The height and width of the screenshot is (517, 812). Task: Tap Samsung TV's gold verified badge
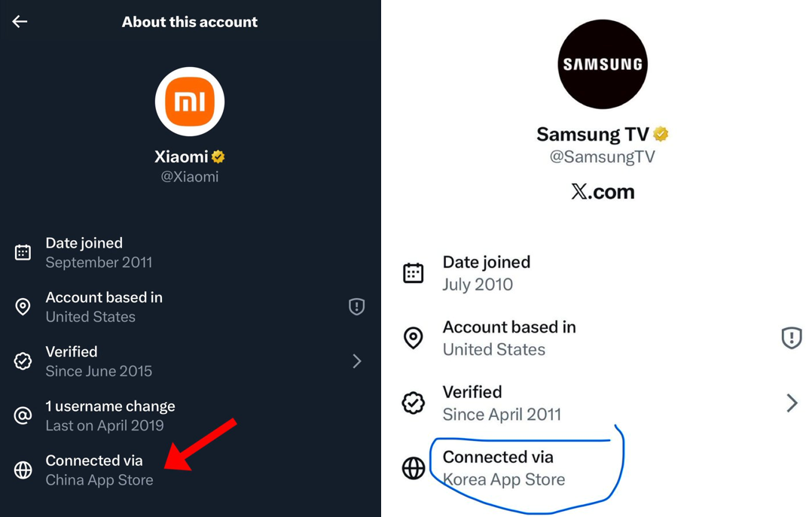click(x=661, y=134)
